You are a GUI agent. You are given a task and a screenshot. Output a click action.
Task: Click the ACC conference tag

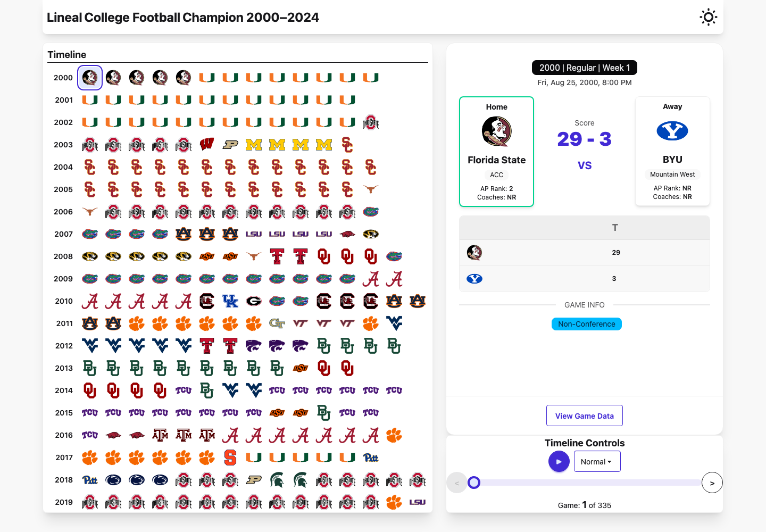[496, 175]
